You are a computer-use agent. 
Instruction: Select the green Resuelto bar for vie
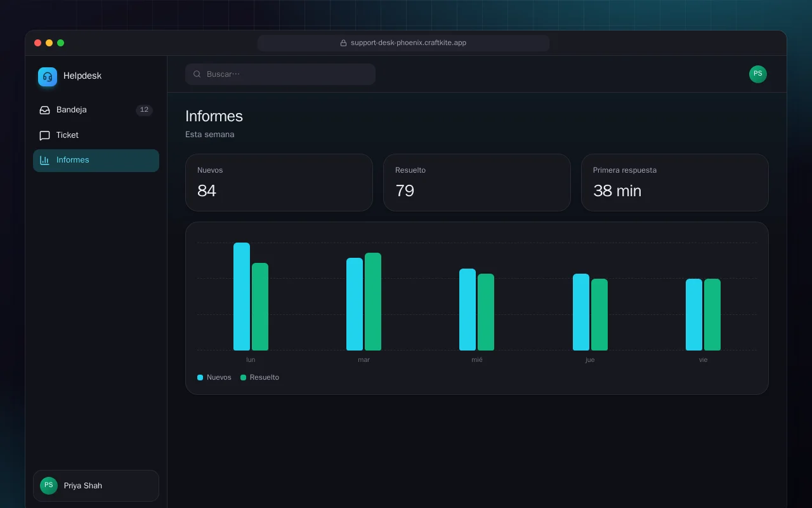point(712,314)
